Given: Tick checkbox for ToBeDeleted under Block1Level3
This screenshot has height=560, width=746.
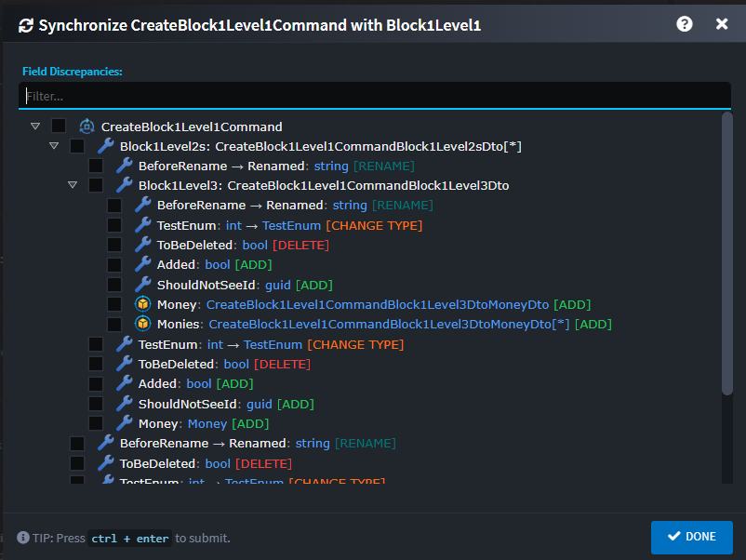Looking at the screenshot, I should 114,245.
